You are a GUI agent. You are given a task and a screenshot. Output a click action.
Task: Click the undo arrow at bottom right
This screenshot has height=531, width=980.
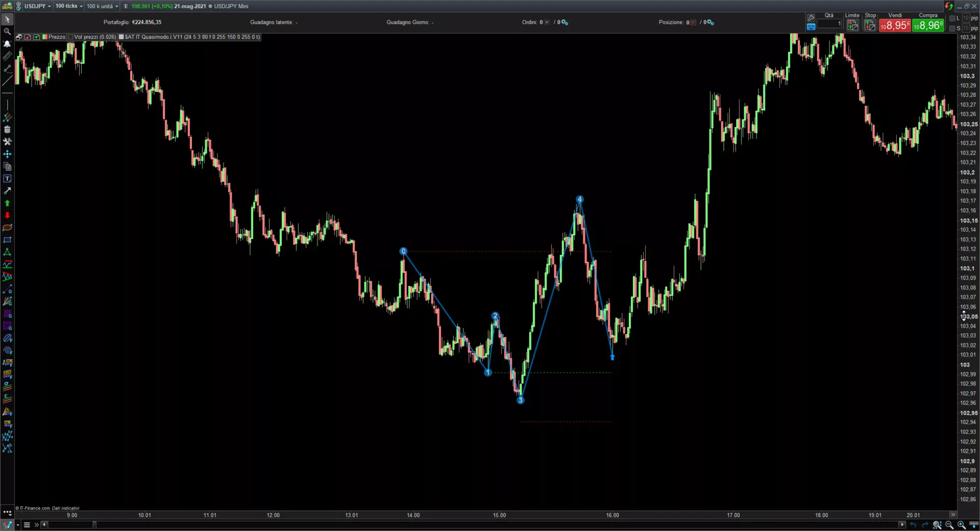click(913, 525)
